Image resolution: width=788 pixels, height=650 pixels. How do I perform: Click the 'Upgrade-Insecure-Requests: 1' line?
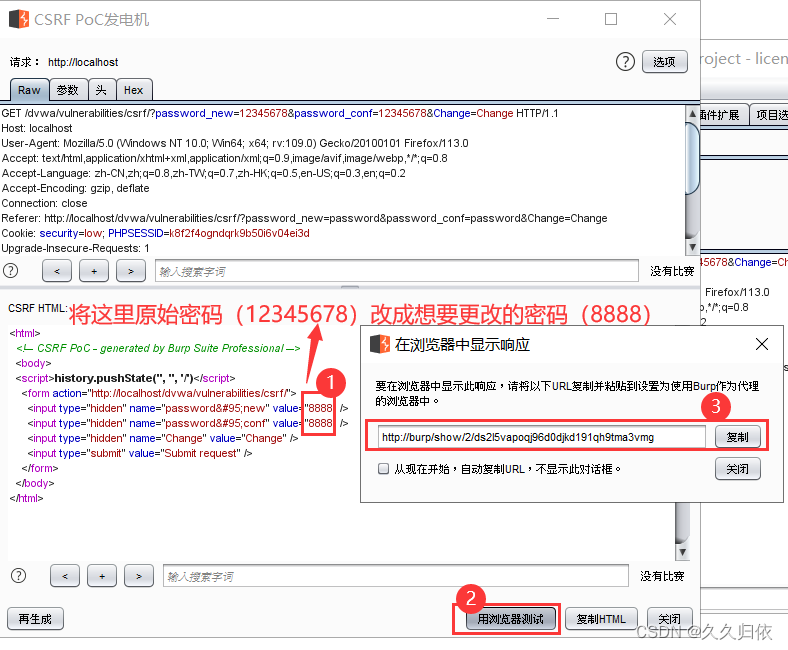(75, 248)
